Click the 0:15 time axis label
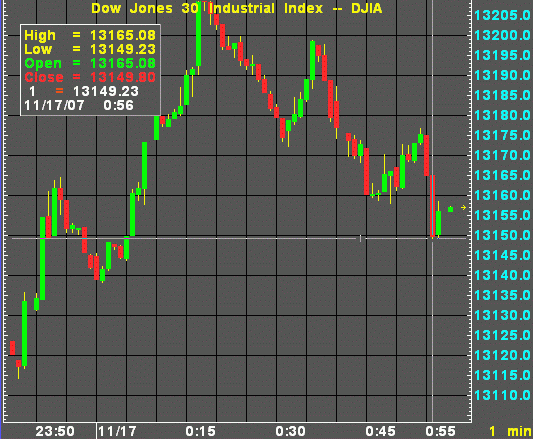The image size is (533, 439). point(201,432)
